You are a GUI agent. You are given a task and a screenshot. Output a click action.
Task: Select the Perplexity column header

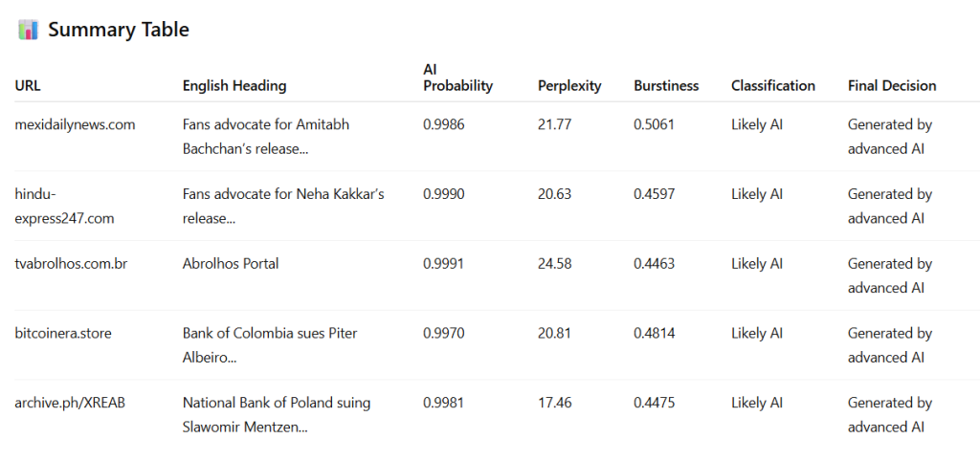(x=569, y=85)
